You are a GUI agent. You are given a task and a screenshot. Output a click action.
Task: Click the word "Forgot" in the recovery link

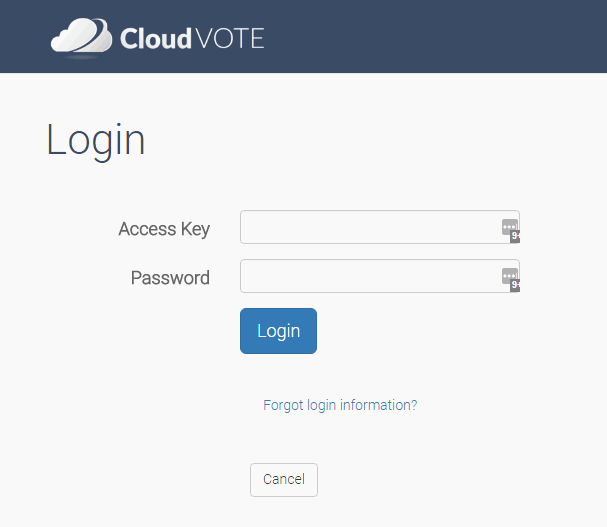coord(282,405)
